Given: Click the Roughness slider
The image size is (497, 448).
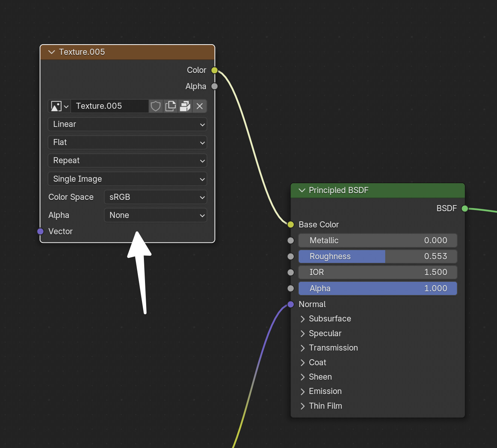Looking at the screenshot, I should pyautogui.click(x=378, y=256).
